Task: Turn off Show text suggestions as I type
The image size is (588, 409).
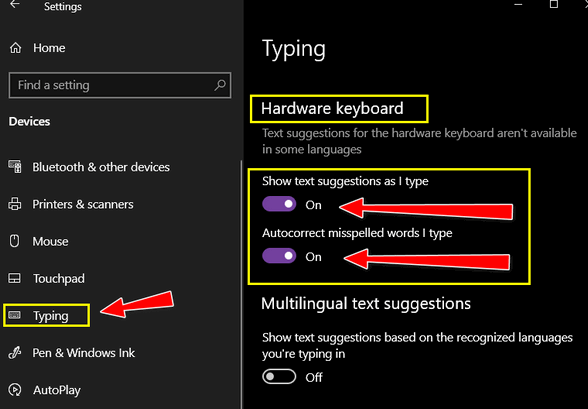Action: click(279, 204)
